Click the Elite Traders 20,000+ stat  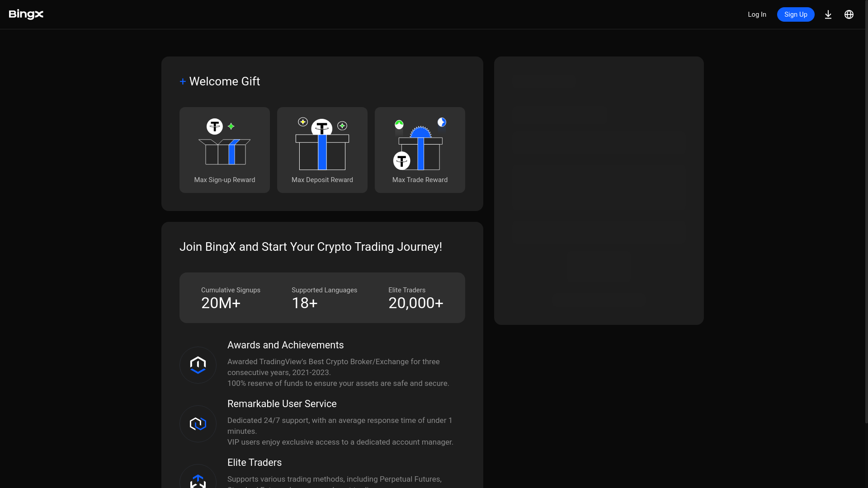click(416, 299)
